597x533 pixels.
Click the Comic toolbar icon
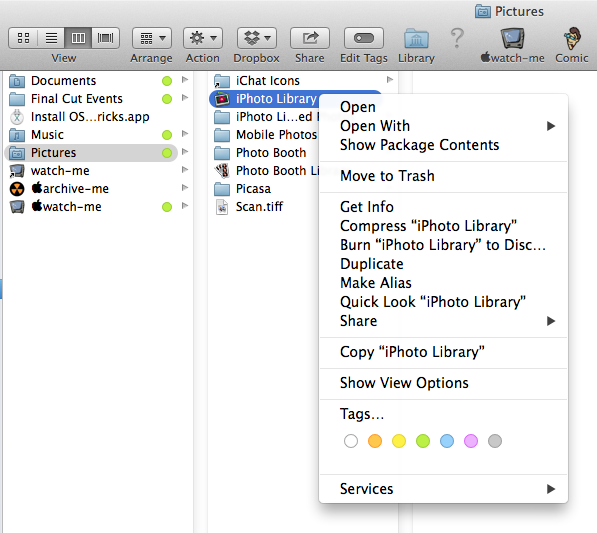572,38
